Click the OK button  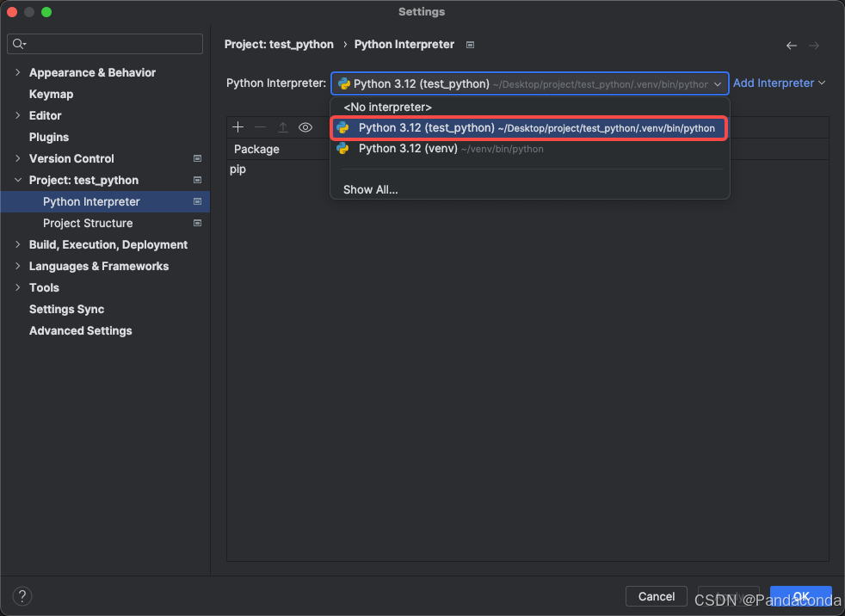tap(801, 596)
